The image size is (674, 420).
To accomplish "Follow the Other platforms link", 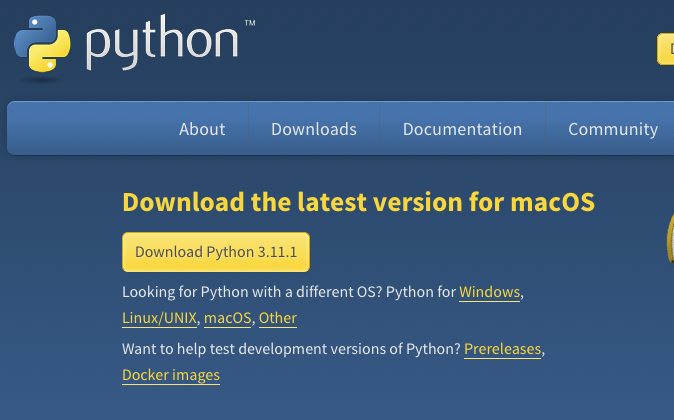I will (x=278, y=318).
